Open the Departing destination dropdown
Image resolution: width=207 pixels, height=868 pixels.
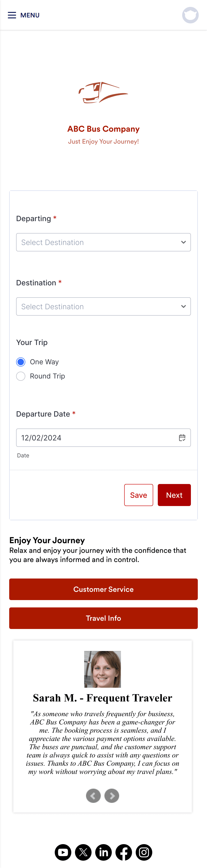[103, 242]
